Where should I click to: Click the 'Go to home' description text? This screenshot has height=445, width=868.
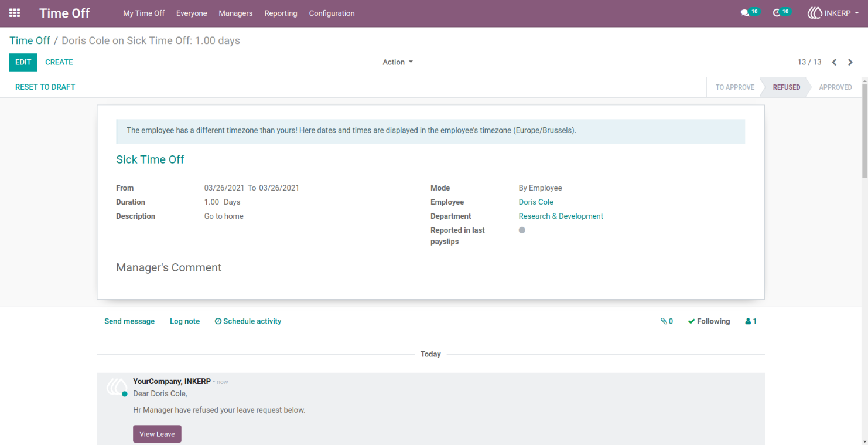point(224,216)
